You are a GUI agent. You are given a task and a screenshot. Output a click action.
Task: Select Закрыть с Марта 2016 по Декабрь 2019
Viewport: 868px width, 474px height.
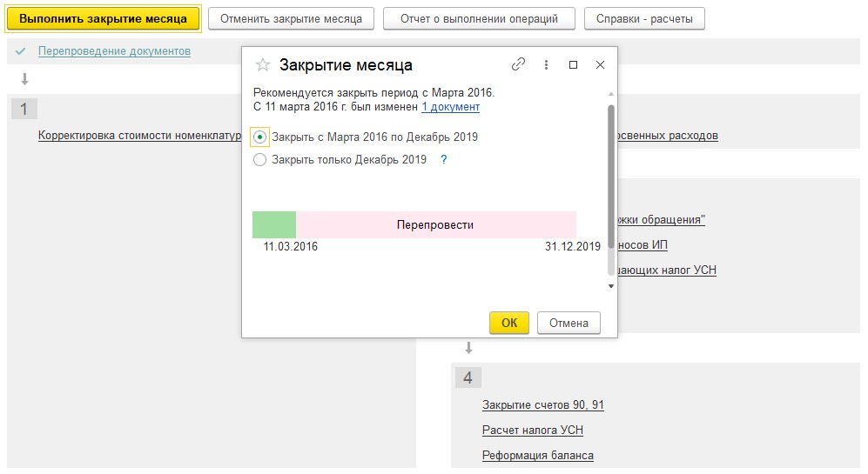tap(259, 137)
